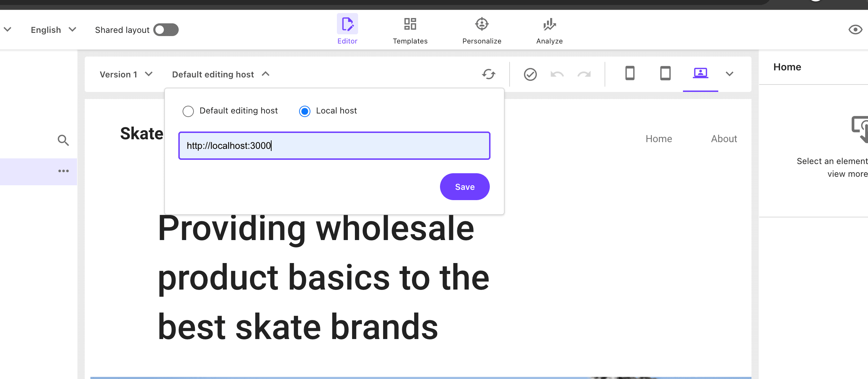Open the Templates tab
This screenshot has width=868, height=379.
[410, 30]
